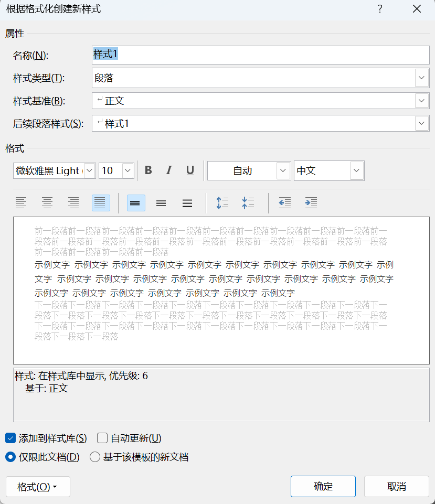435x504 pixels.
Task: Increase paragraph spacing
Action: 222,203
